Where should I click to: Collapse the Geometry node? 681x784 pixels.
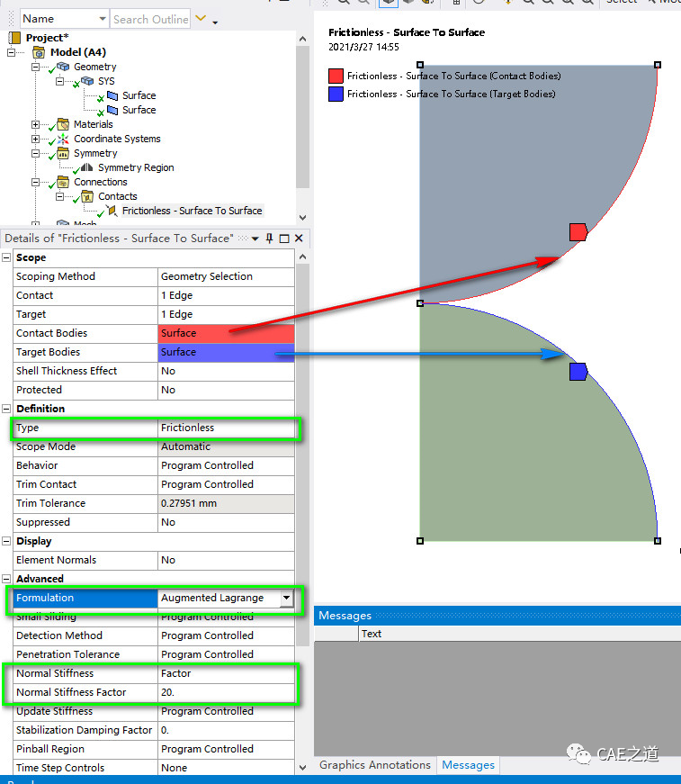coord(35,67)
